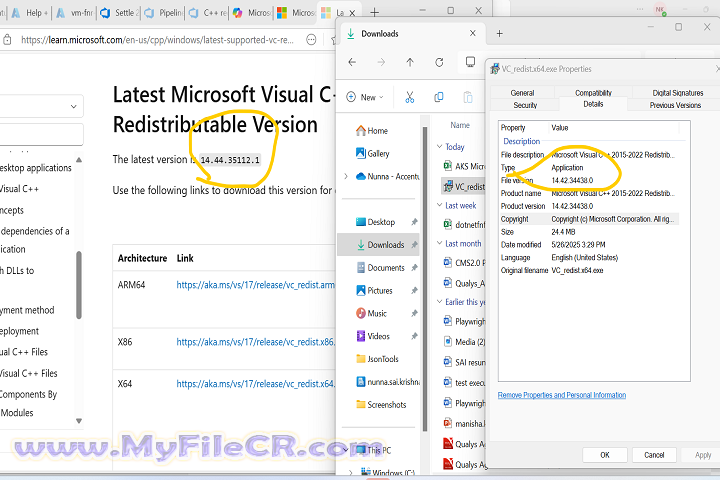720x480 pixels.
Task: Open the JsonTools folder
Action: tap(377, 359)
